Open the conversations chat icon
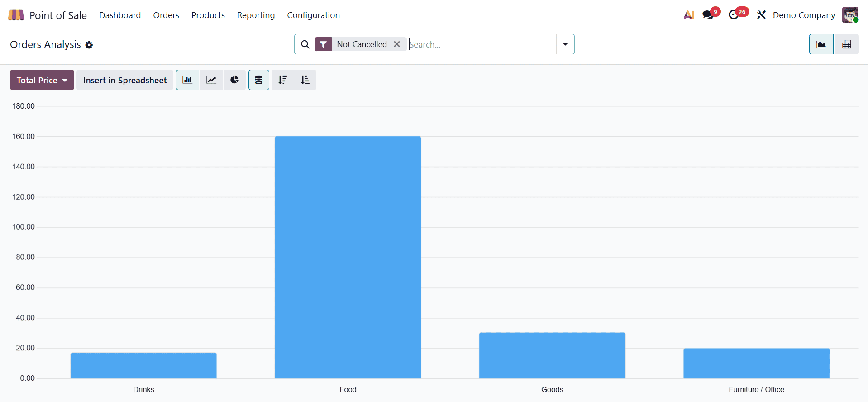Screen dimensions: 868x402 (x=708, y=15)
